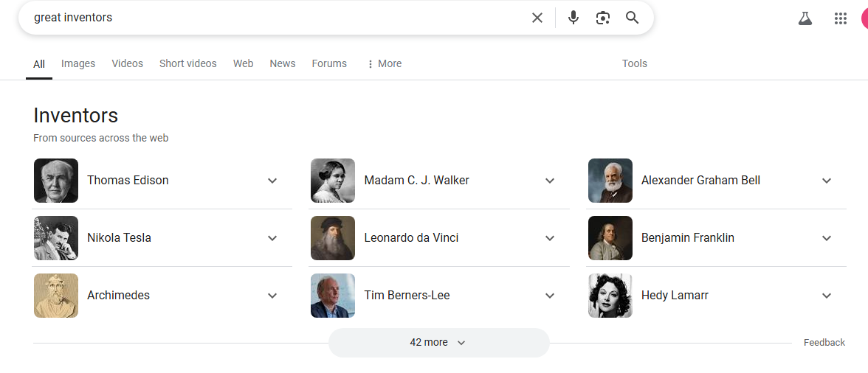The width and height of the screenshot is (868, 373).
Task: Switch to the News tab
Action: coord(282,63)
